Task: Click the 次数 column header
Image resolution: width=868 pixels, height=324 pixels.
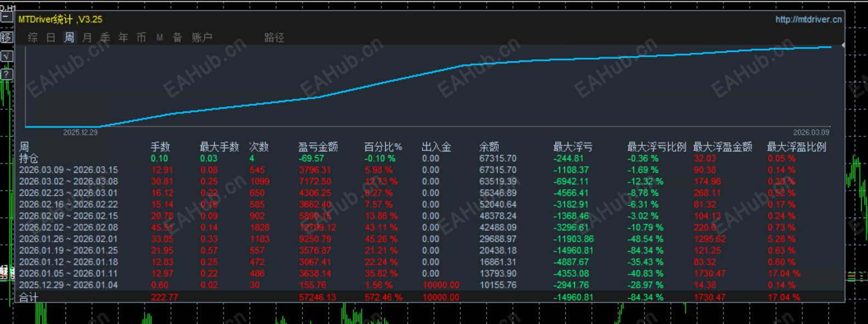Action: pyautogui.click(x=259, y=146)
